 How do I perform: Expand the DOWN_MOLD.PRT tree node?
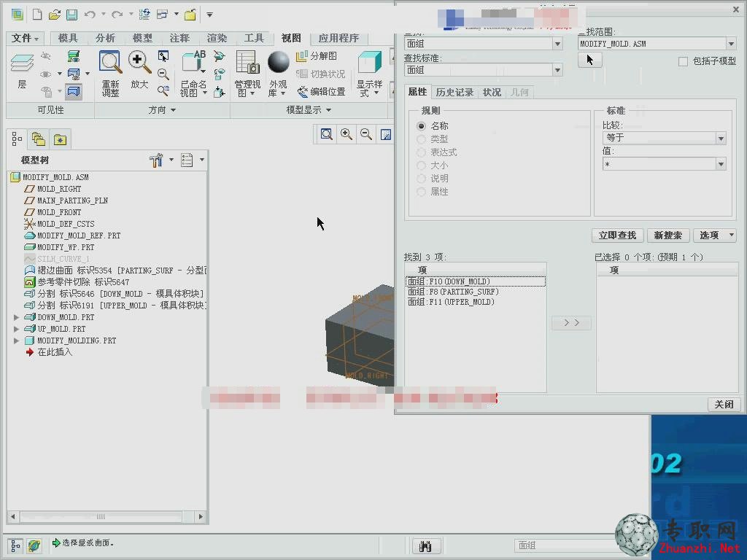pos(17,317)
